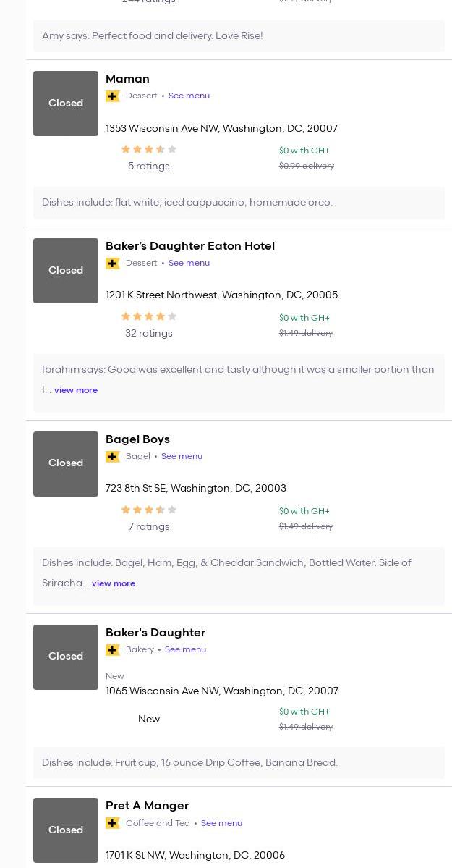Click Bagel Boys' star rating above 7 ratings

pyautogui.click(x=148, y=510)
